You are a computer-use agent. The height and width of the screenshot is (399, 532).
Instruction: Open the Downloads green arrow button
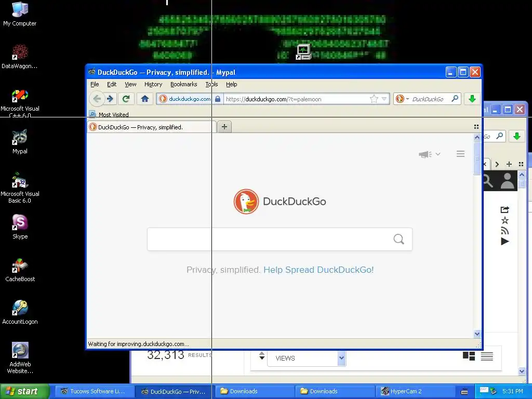coord(472,99)
